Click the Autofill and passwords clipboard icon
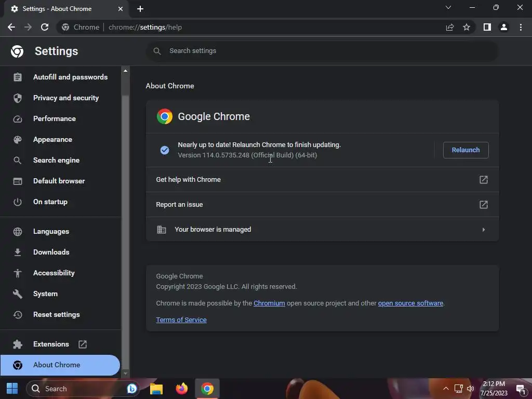The image size is (532, 399). (x=18, y=77)
